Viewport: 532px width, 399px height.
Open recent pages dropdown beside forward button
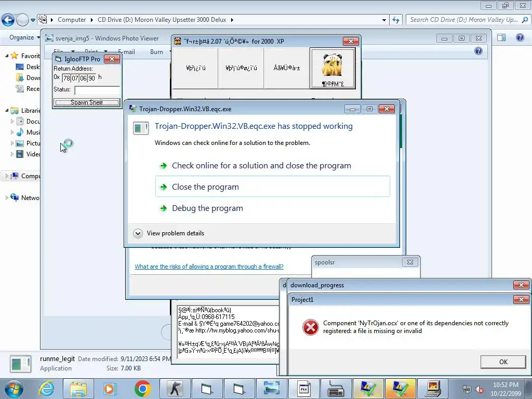(33, 20)
